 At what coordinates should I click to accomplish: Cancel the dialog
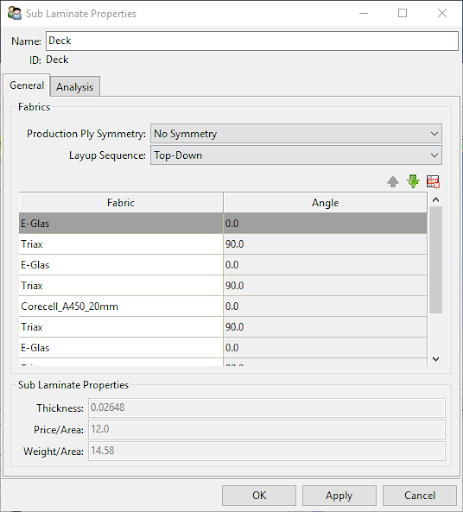pyautogui.click(x=420, y=495)
